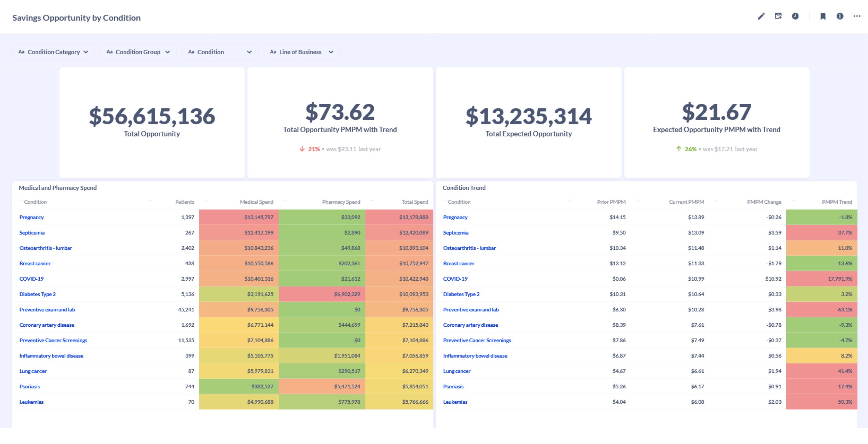Sort by PMPM Change header

pos(764,202)
